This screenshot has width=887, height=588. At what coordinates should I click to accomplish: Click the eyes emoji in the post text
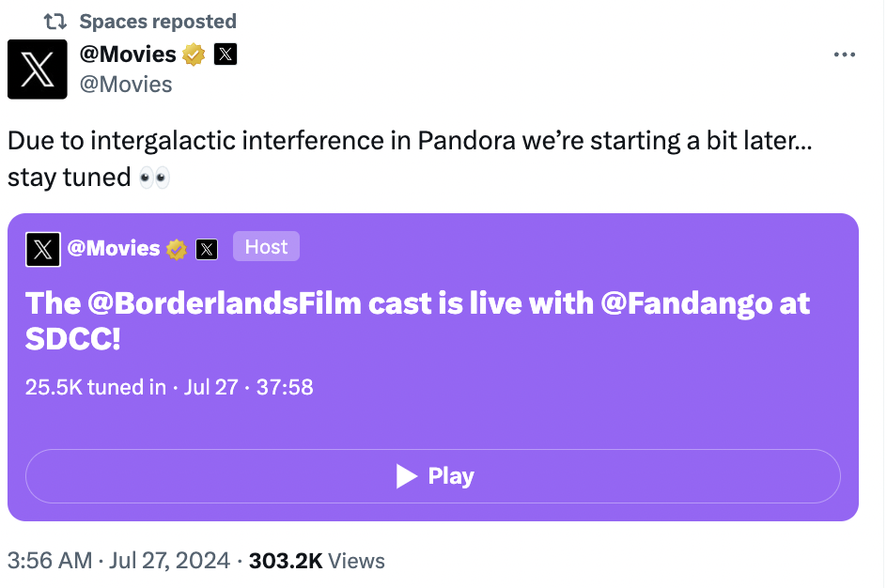click(x=154, y=178)
